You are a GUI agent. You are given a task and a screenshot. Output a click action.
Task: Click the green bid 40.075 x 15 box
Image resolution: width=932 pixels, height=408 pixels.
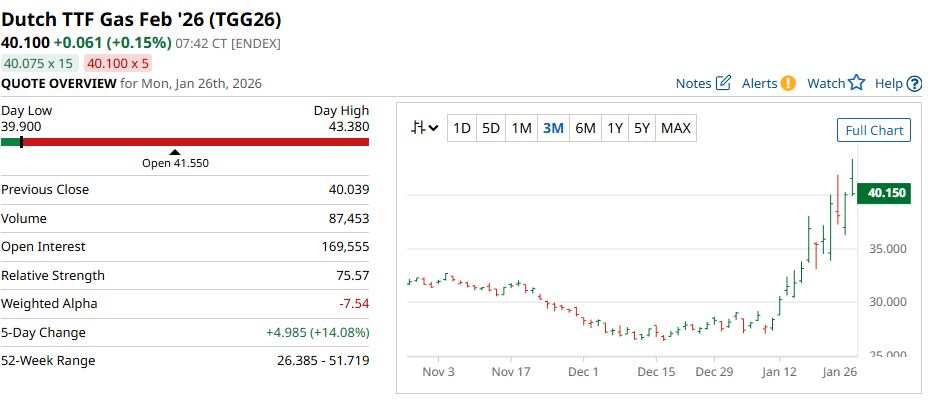point(39,62)
